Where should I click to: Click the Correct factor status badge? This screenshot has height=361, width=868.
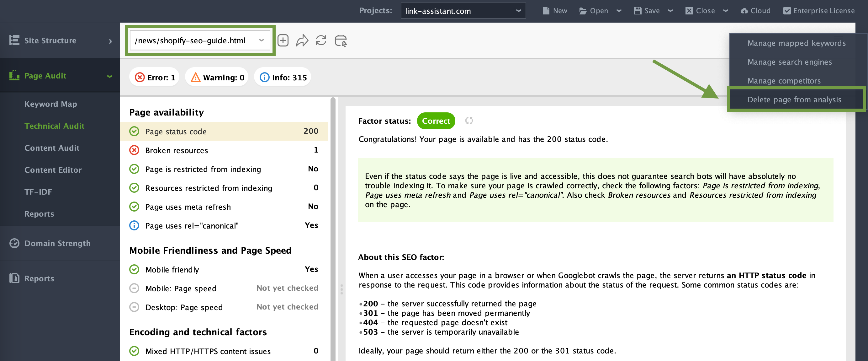(x=436, y=121)
